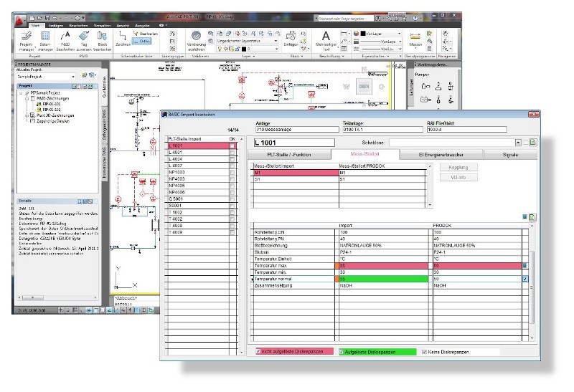
Task: Open the Signale tab in import dialog
Action: coord(510,155)
